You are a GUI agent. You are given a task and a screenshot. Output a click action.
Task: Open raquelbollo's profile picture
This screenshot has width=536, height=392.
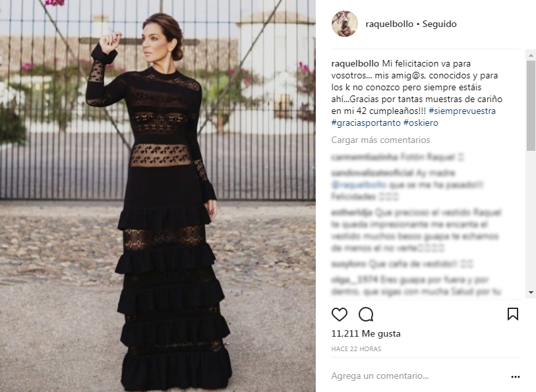pyautogui.click(x=345, y=24)
